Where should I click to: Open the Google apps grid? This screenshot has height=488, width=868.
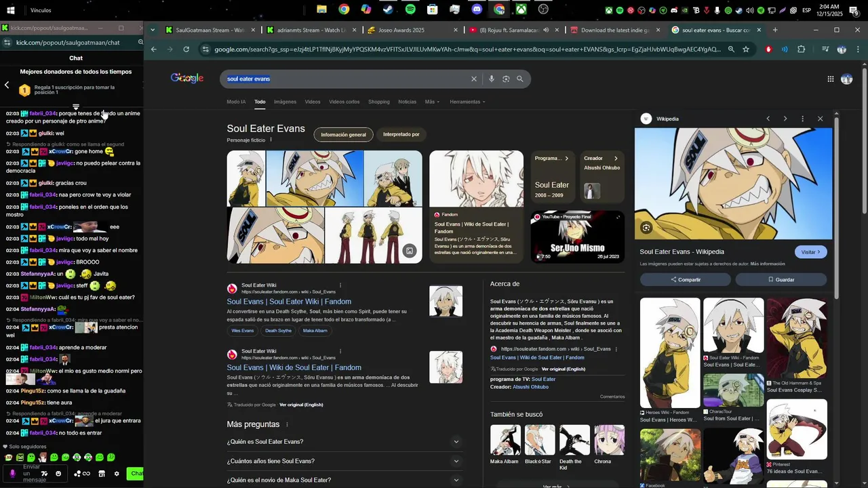click(x=831, y=79)
